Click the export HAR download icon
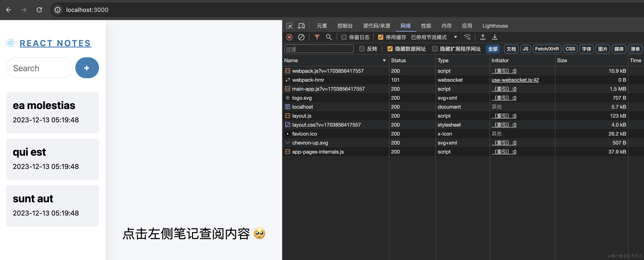Viewport: 644px width, 260px height. [x=494, y=37]
